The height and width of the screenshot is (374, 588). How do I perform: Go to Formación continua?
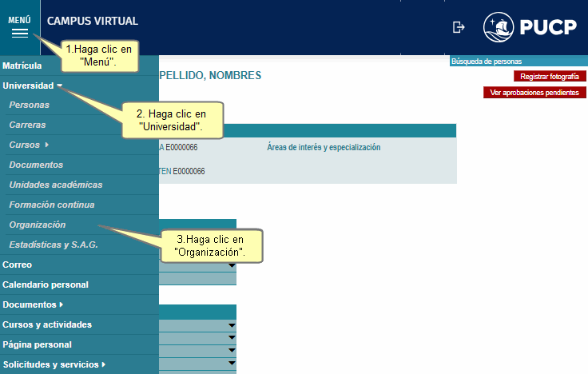(51, 205)
